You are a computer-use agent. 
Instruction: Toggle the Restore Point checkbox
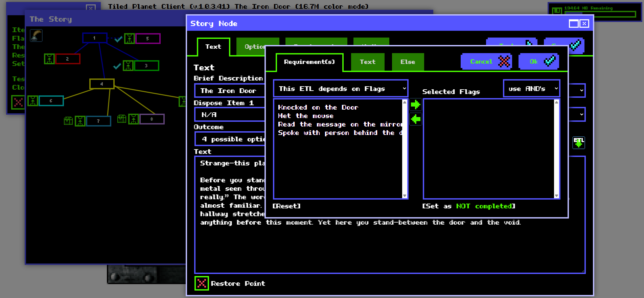202,283
